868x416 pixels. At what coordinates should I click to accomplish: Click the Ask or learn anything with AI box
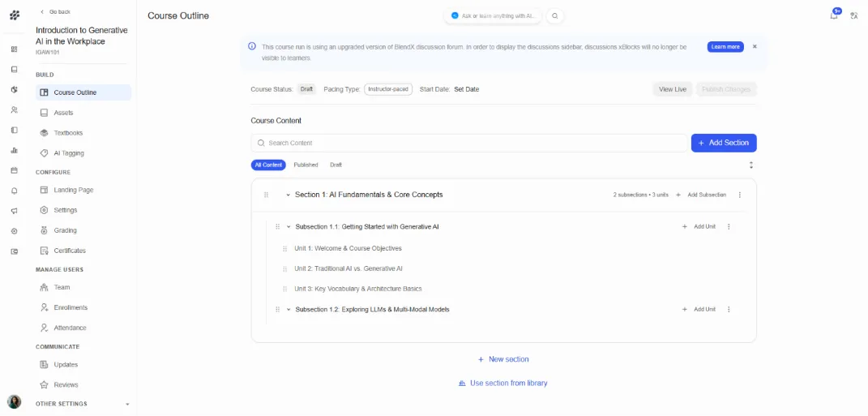point(494,16)
